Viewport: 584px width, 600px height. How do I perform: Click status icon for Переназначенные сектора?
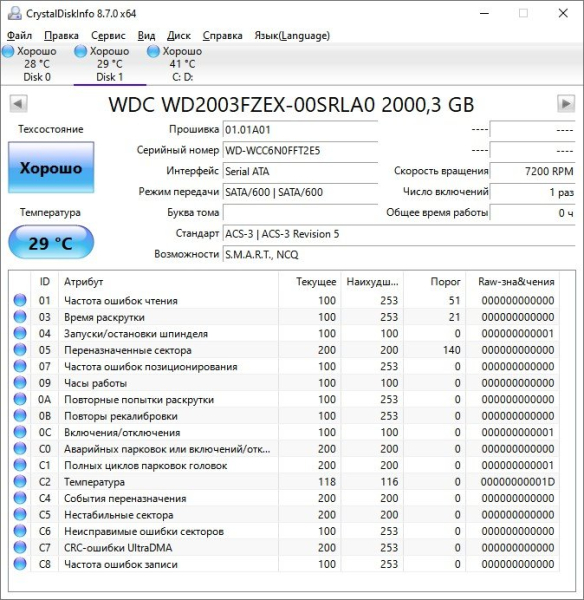pos(20,349)
